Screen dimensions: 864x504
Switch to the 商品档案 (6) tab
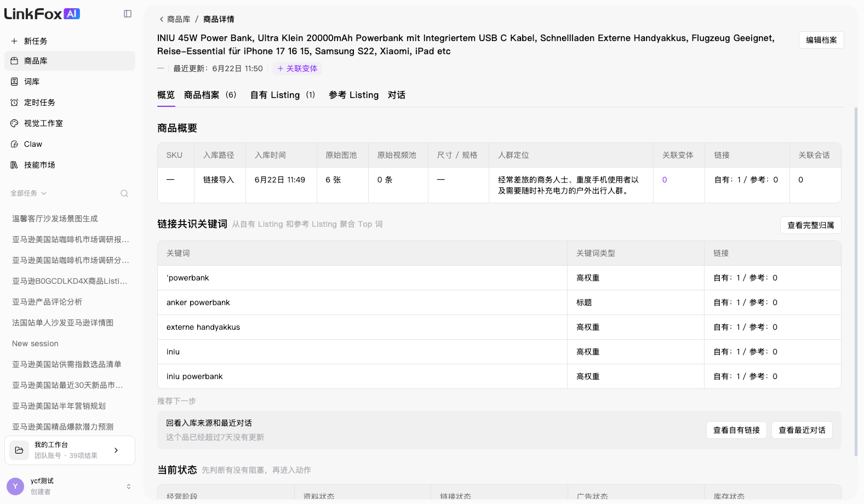pos(210,95)
